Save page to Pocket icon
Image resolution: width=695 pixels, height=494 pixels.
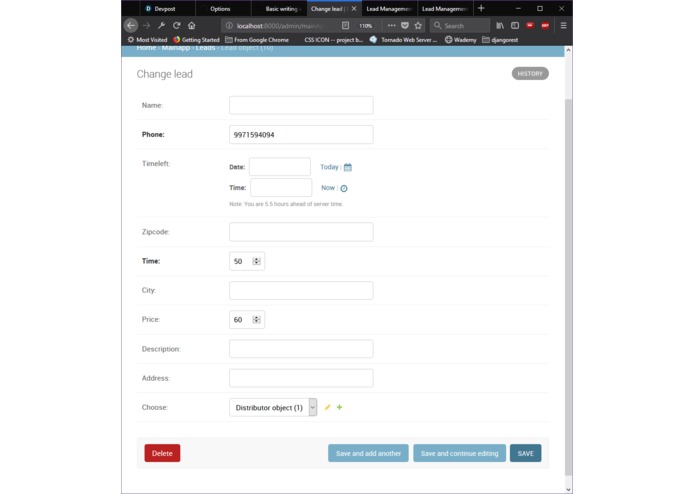[x=405, y=26]
